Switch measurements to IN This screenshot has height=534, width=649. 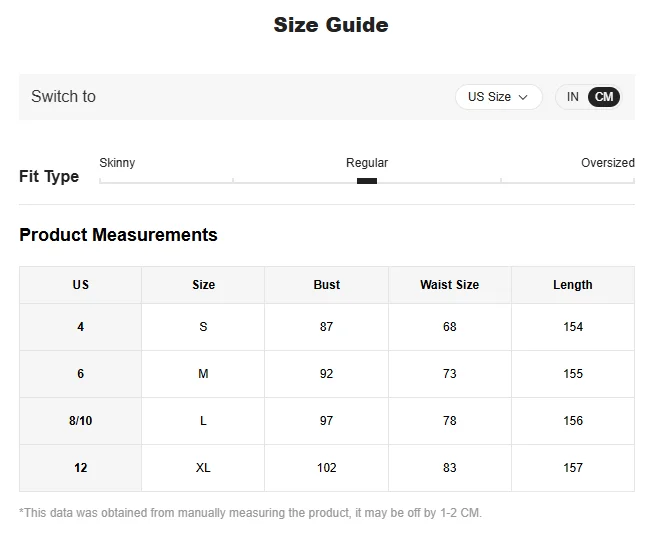(x=573, y=97)
